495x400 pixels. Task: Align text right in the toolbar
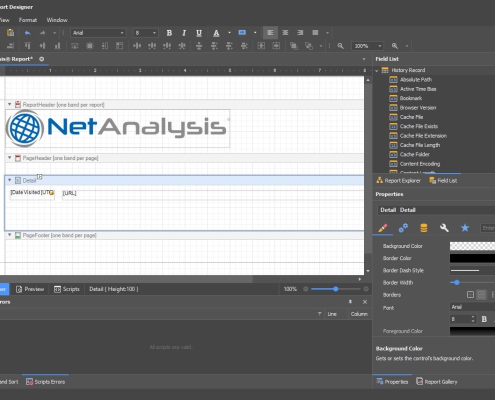click(x=300, y=33)
